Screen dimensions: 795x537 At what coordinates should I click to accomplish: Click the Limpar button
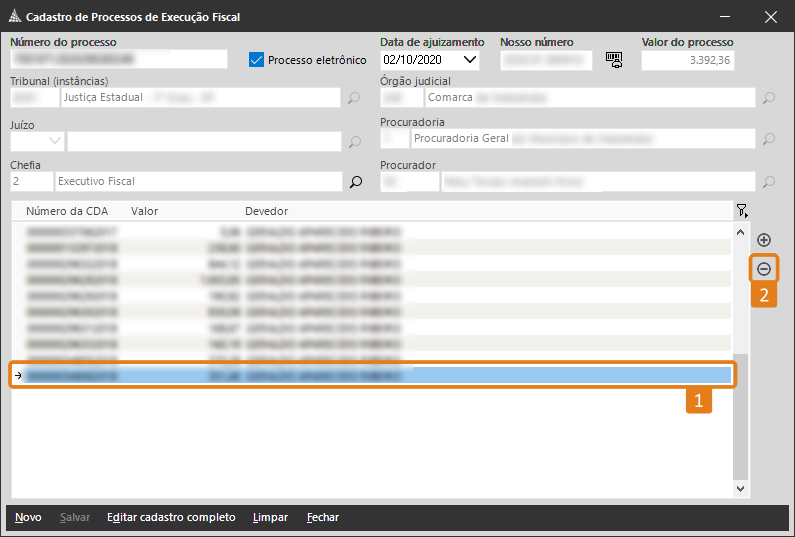tap(270, 517)
